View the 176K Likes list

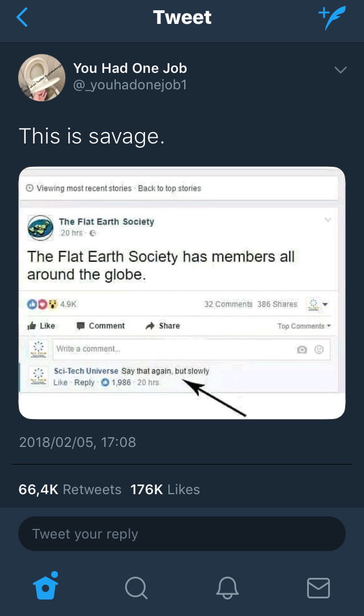(165, 490)
